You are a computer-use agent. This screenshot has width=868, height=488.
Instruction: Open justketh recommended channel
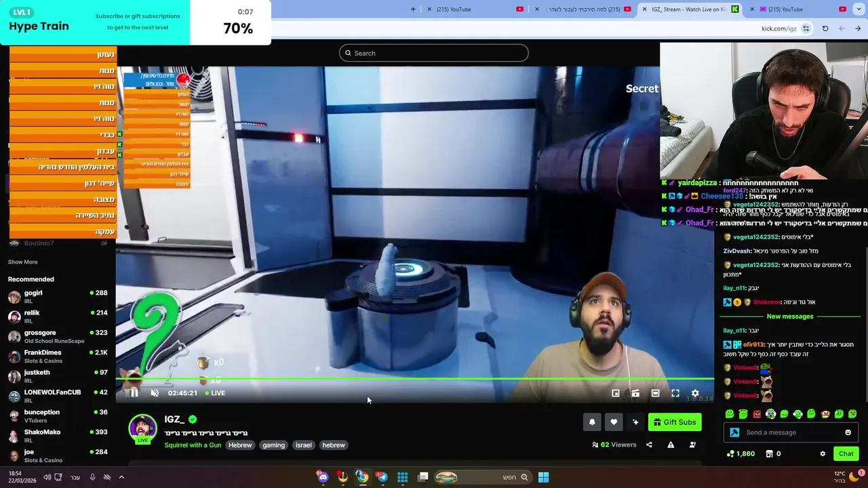coord(58,375)
